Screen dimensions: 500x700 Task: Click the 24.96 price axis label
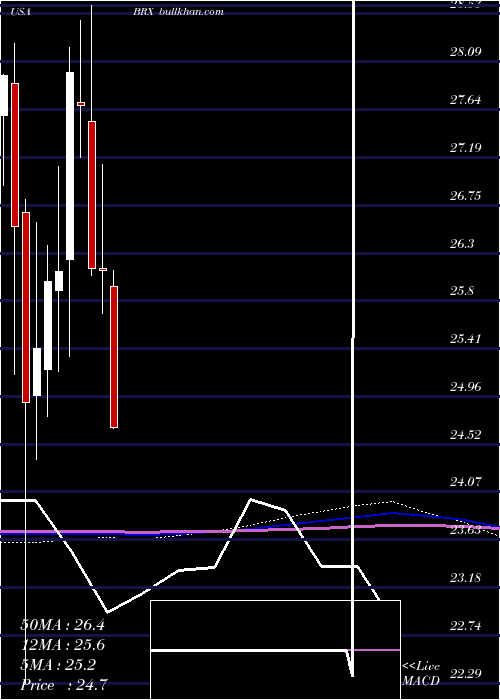tap(466, 387)
